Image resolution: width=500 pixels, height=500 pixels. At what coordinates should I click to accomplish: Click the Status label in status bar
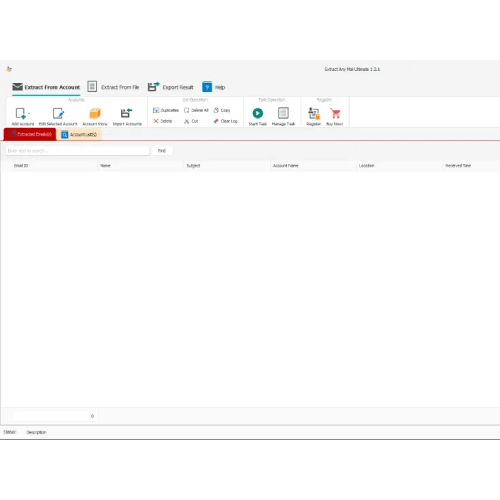point(10,432)
